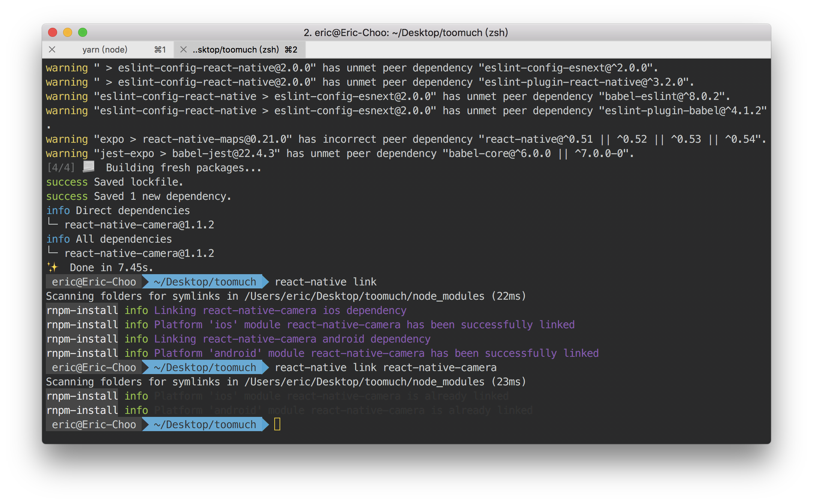Click the green zoom traffic light
The image size is (813, 504).
click(x=83, y=33)
